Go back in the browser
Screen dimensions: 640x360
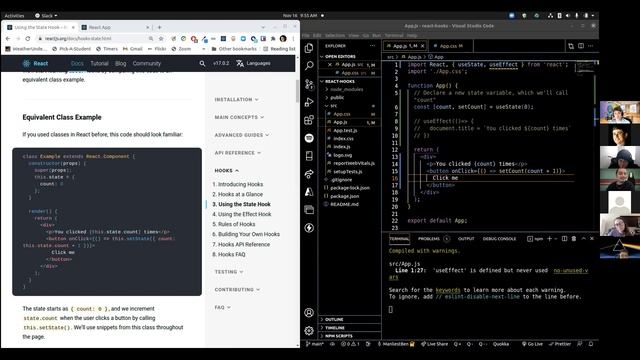pos(8,38)
